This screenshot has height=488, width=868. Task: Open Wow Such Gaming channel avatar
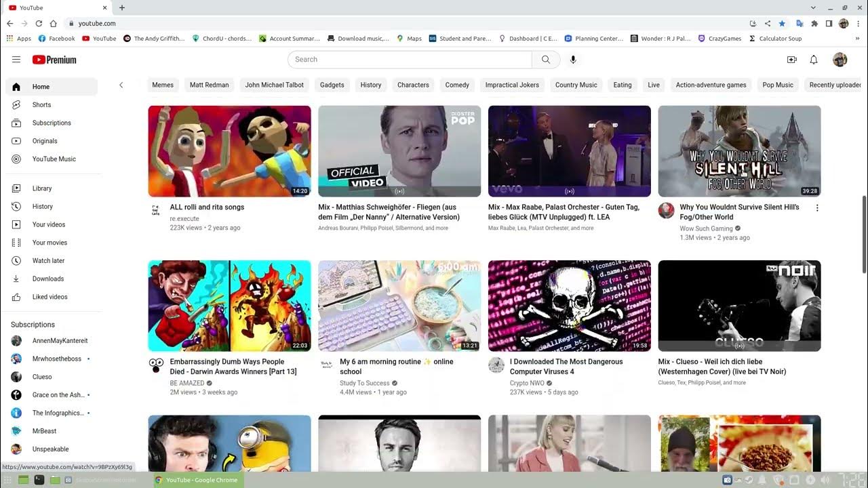click(x=666, y=210)
